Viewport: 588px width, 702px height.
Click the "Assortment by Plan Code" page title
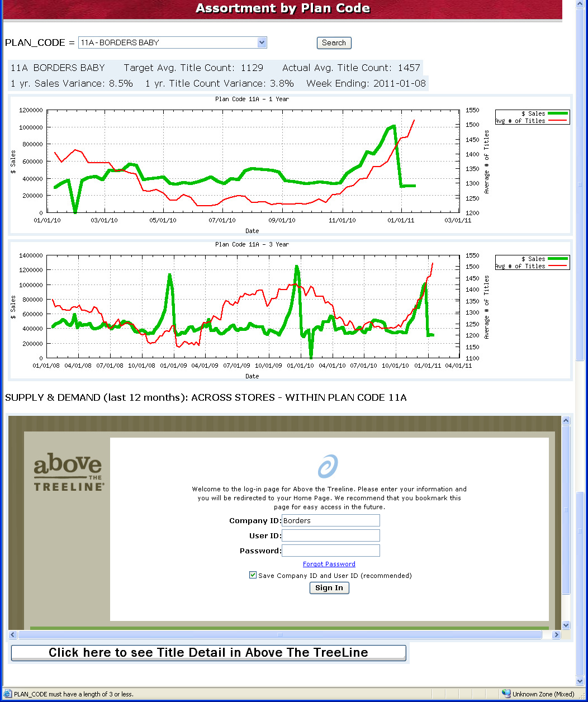tap(283, 8)
